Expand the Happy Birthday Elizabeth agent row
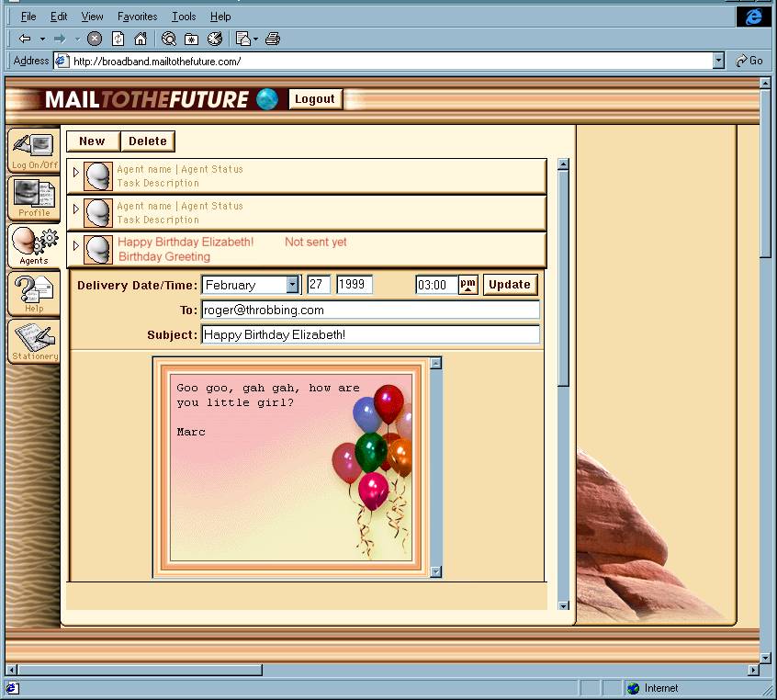 (76, 245)
